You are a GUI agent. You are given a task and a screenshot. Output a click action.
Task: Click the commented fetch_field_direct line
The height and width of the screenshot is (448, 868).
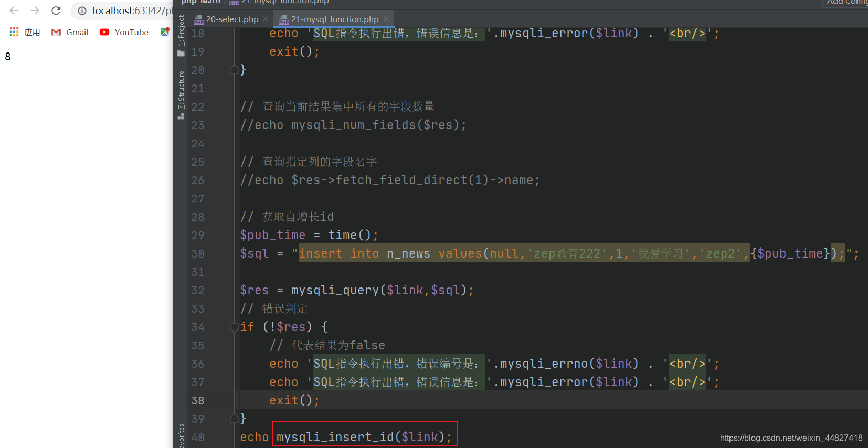[390, 180]
